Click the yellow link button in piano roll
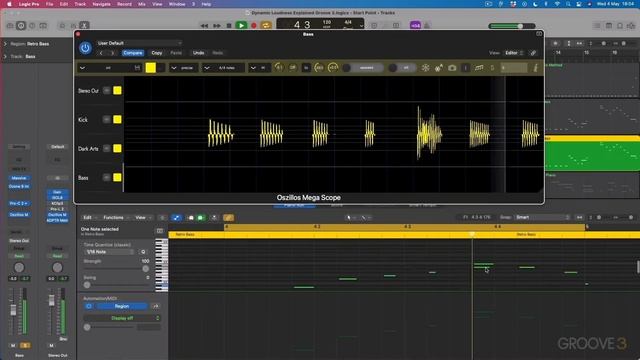This screenshot has height=360, width=640. (x=229, y=218)
